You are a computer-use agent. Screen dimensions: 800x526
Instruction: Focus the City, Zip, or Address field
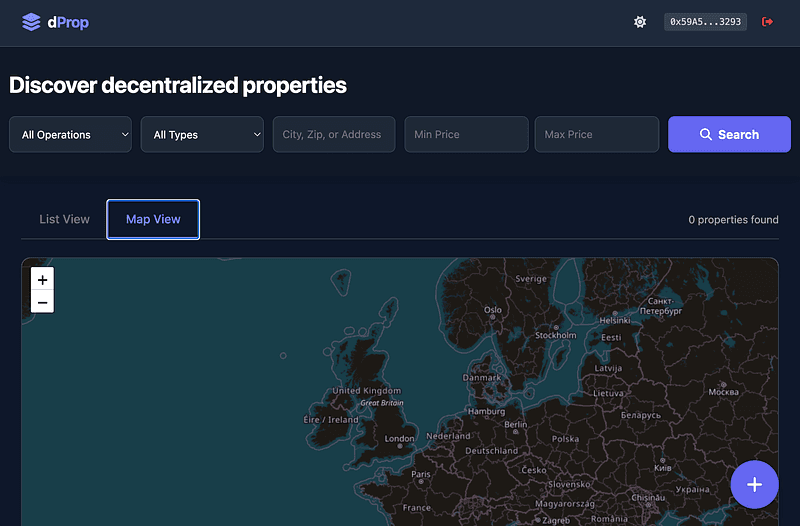[334, 135]
